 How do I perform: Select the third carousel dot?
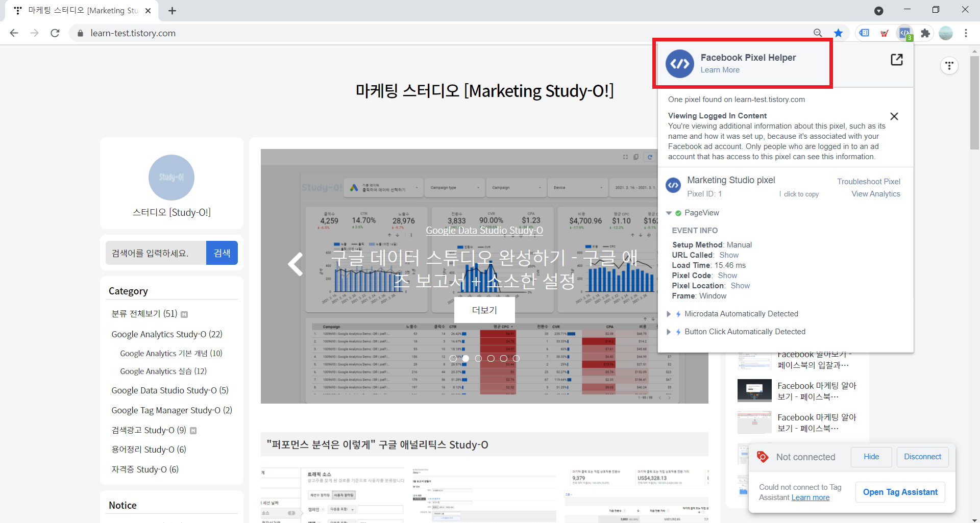[478, 359]
